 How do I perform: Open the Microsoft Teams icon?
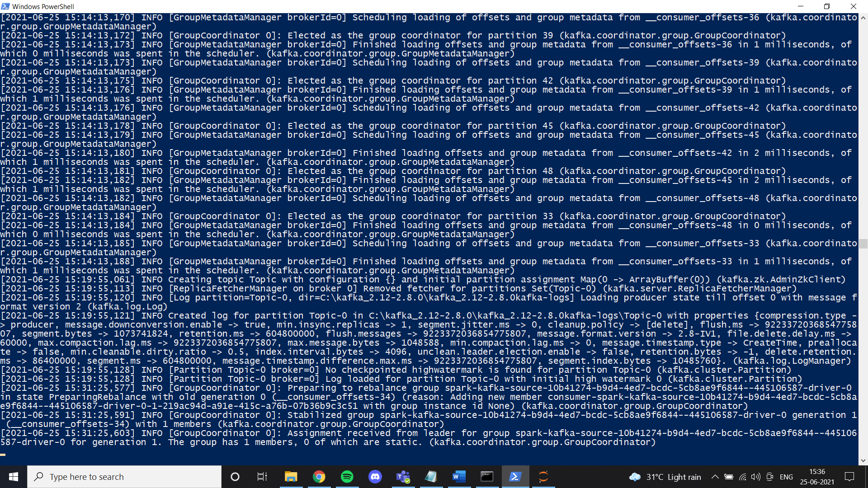tap(403, 476)
